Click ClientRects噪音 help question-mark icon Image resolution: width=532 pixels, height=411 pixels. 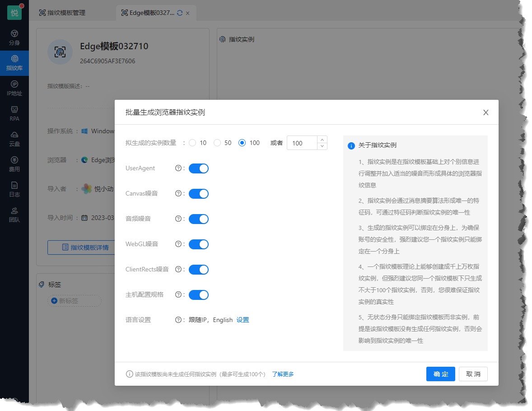[178, 269]
